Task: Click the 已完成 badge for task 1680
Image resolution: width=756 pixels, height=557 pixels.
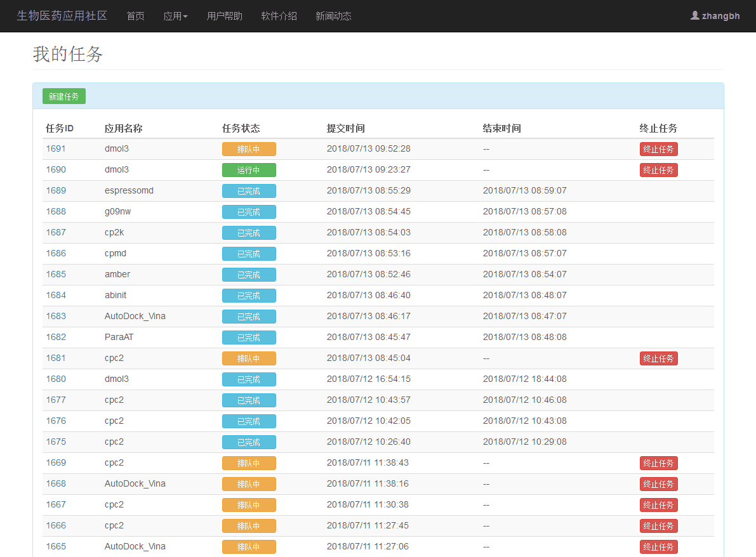Action: (249, 379)
